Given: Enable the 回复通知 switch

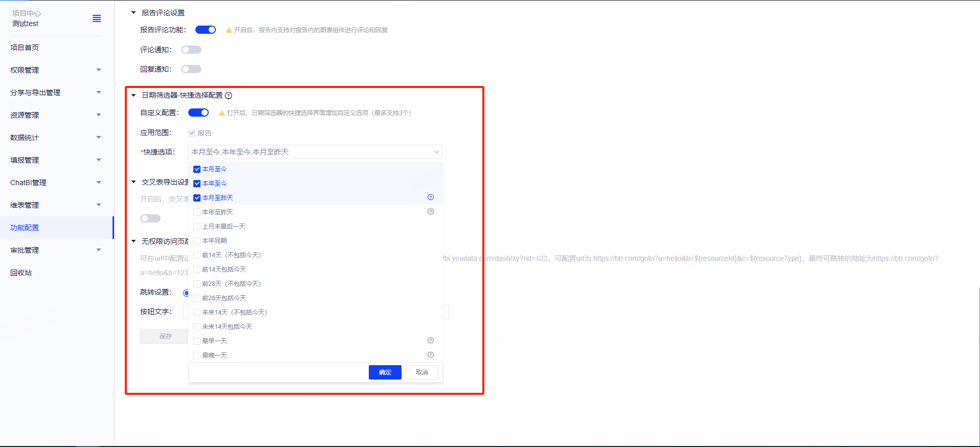Looking at the screenshot, I should coord(191,69).
